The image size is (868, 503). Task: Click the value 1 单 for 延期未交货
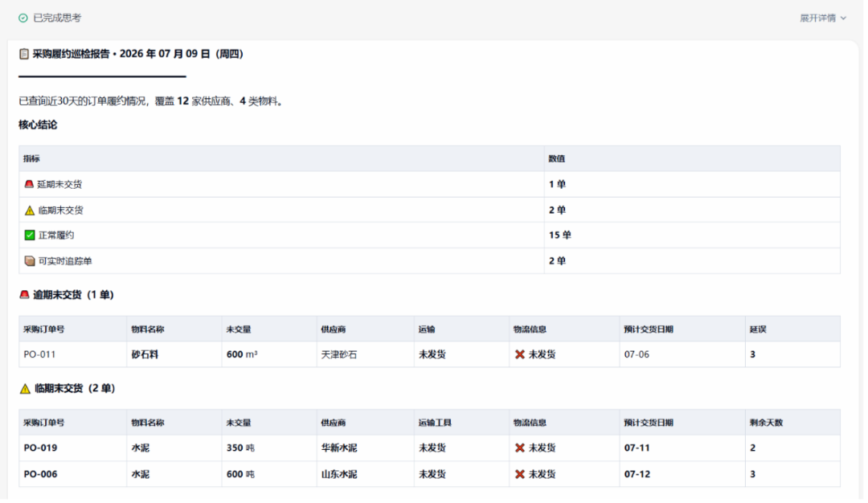point(558,184)
